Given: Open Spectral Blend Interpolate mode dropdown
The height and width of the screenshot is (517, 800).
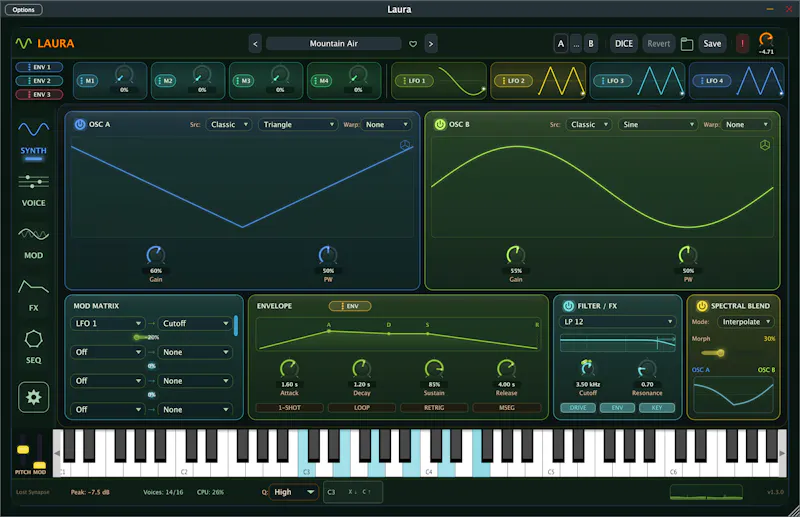Looking at the screenshot, I should (745, 322).
